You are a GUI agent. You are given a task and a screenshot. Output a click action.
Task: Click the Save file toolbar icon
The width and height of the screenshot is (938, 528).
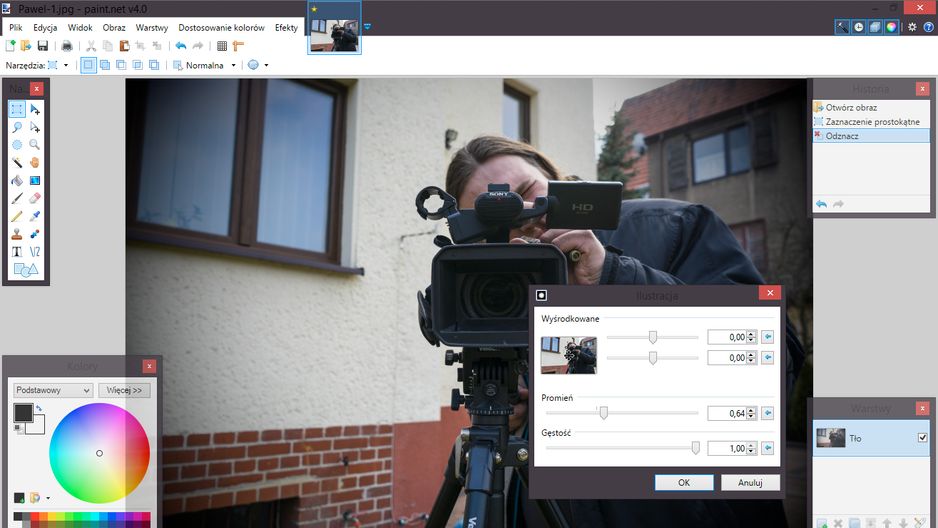(x=42, y=46)
